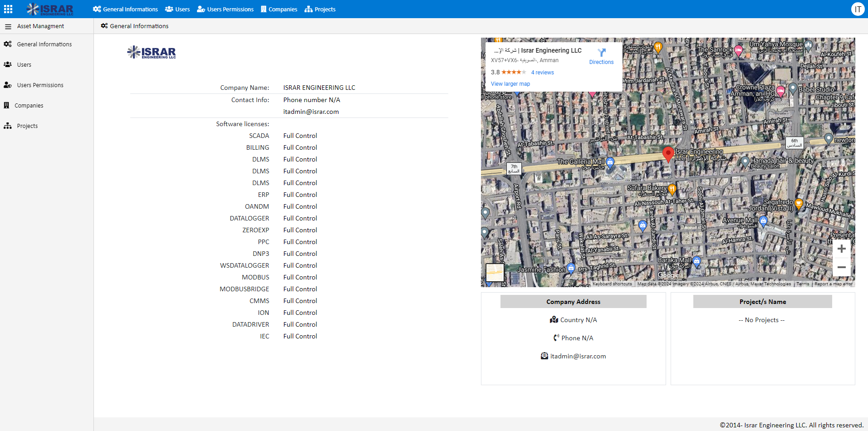Screen dimensions: 868x431
Task: Select Projects in the left sidebar
Action: coord(27,126)
